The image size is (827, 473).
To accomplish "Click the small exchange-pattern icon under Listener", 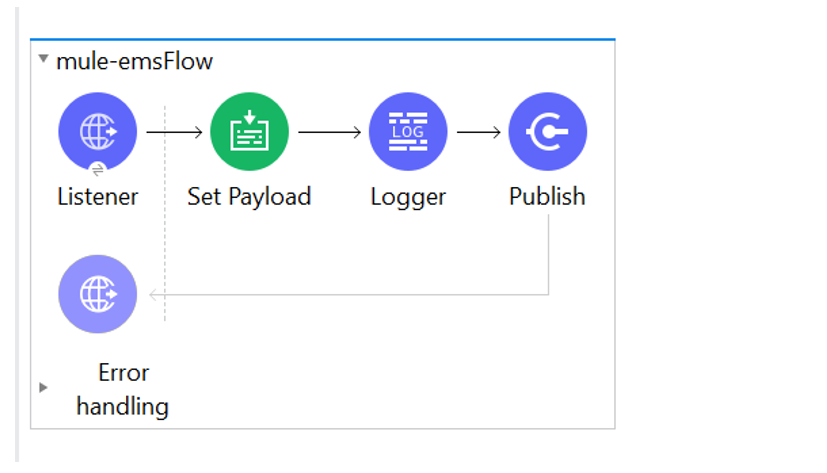I will point(98,170).
